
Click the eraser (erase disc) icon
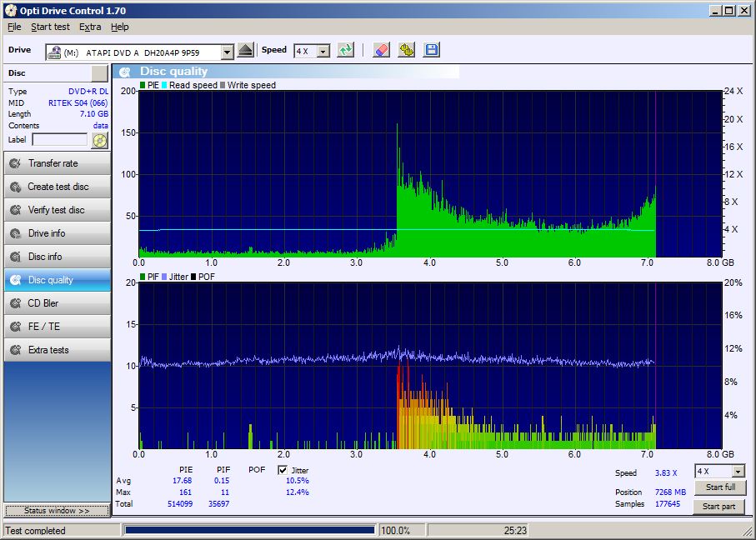(x=381, y=50)
